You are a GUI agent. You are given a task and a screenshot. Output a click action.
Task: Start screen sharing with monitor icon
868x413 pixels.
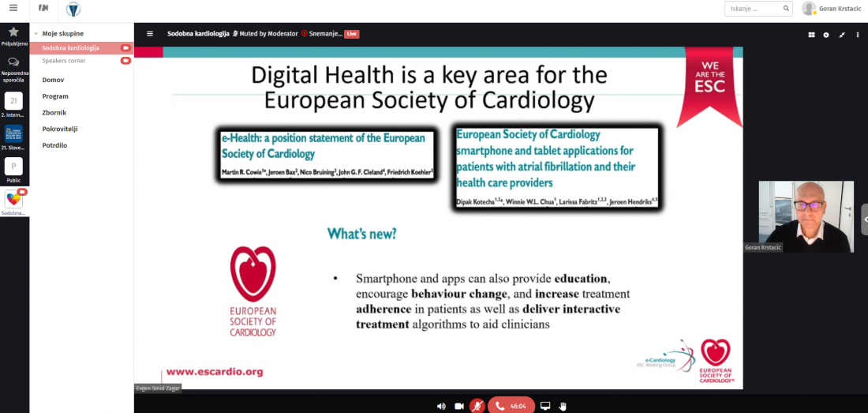pos(545,406)
